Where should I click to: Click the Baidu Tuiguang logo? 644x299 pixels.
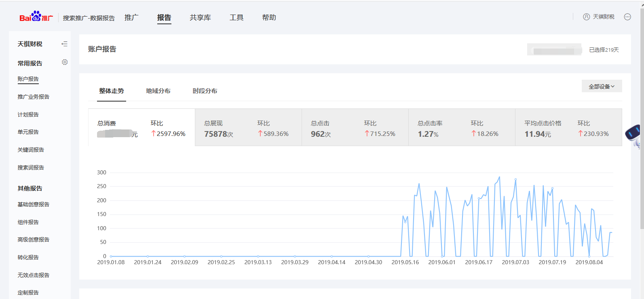tap(36, 17)
